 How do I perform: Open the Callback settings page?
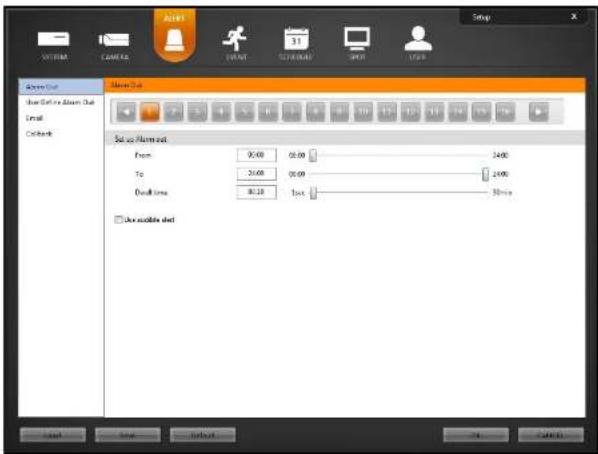click(x=39, y=134)
